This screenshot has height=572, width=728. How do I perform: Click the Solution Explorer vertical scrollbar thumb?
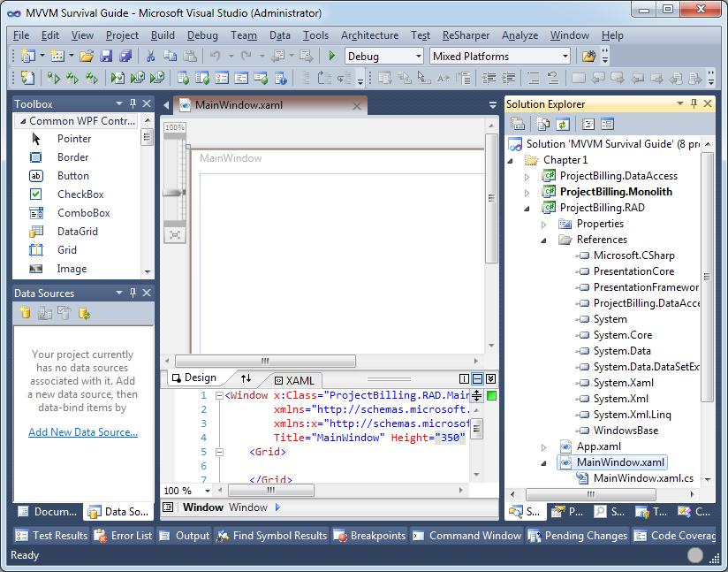tap(707, 277)
